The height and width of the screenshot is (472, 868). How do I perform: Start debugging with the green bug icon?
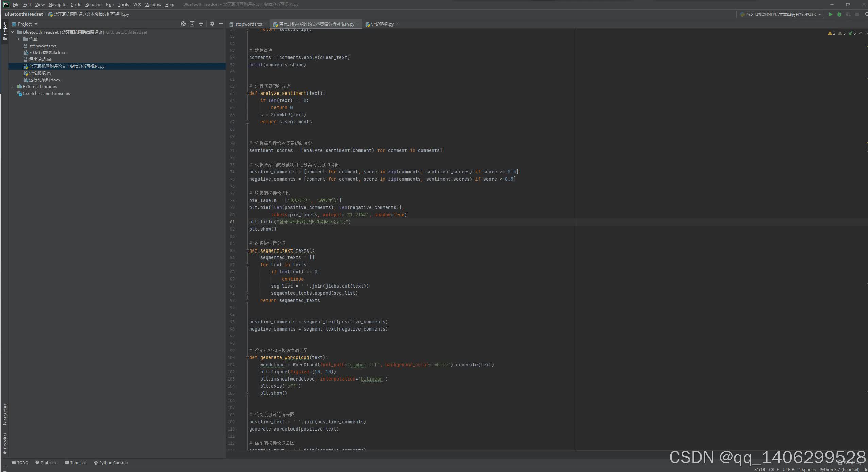[x=839, y=14]
